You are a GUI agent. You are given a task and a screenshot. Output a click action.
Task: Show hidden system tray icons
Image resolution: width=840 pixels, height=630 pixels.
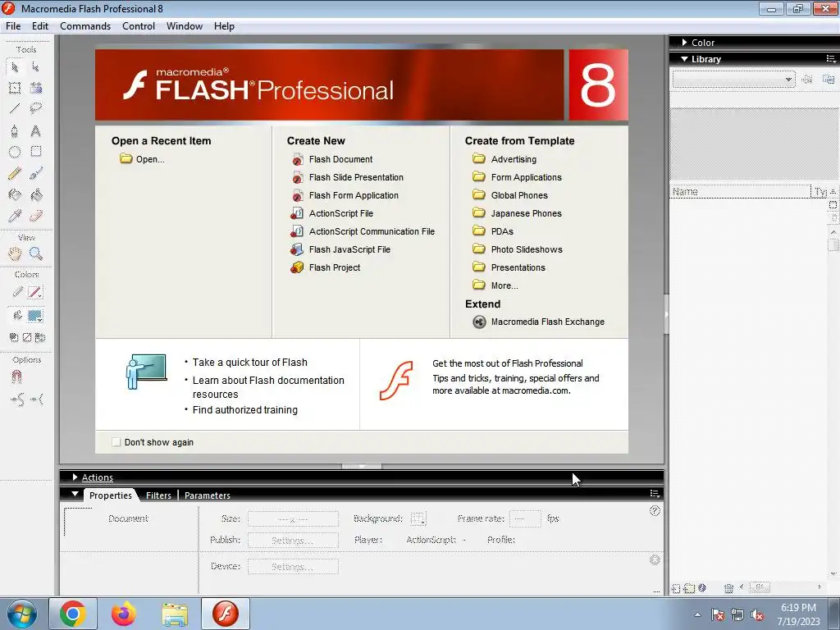(697, 614)
